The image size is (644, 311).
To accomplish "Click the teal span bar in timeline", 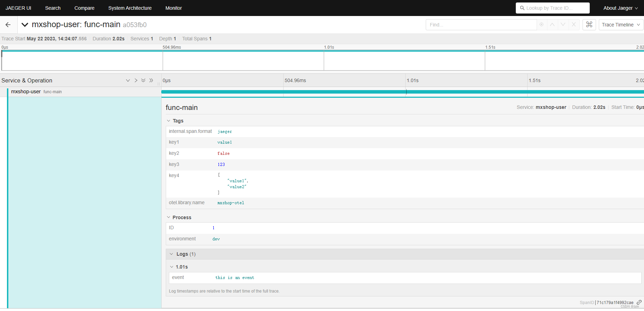I will [x=402, y=92].
